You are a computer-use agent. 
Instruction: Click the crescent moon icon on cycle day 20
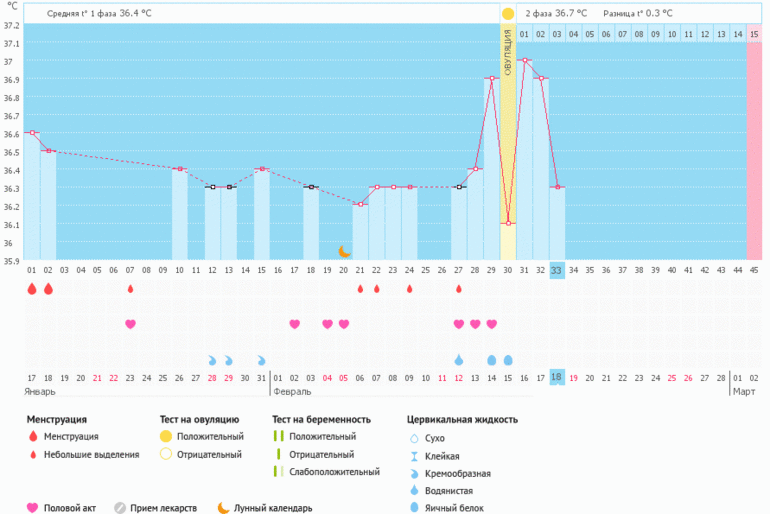[344, 251]
